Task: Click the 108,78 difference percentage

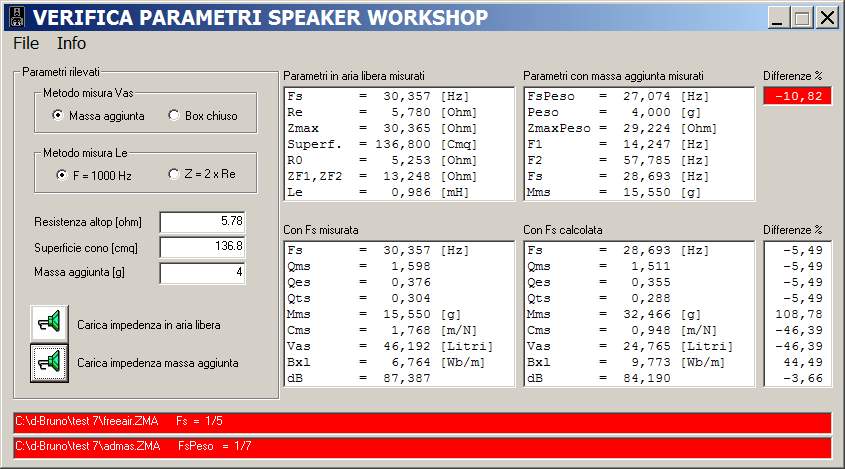Action: (x=799, y=314)
